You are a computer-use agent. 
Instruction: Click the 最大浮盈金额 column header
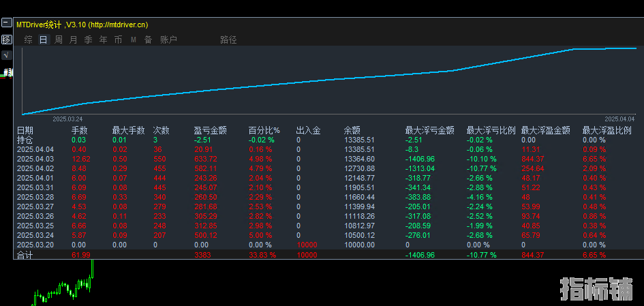pyautogui.click(x=545, y=131)
